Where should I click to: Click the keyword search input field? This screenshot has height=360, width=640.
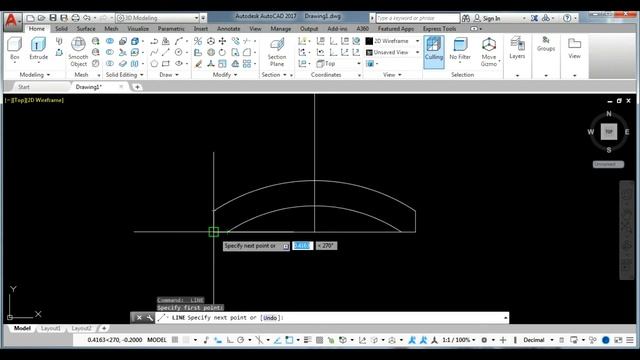click(x=418, y=18)
